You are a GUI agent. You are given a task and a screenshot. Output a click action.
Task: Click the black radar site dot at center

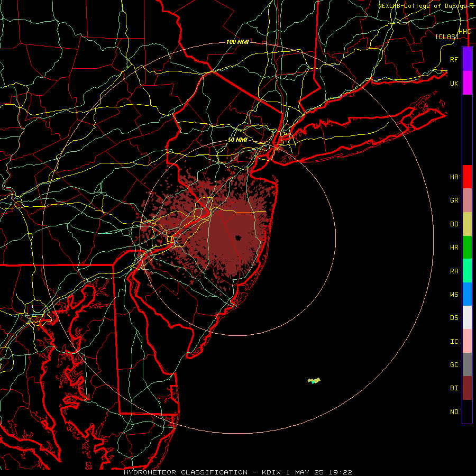(237, 237)
